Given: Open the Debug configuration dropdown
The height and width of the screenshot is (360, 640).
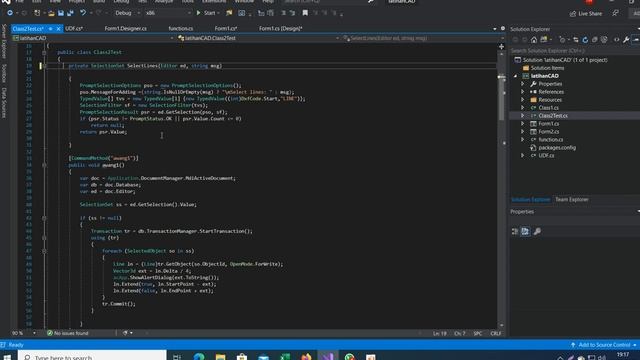Looking at the screenshot, I should [x=127, y=13].
